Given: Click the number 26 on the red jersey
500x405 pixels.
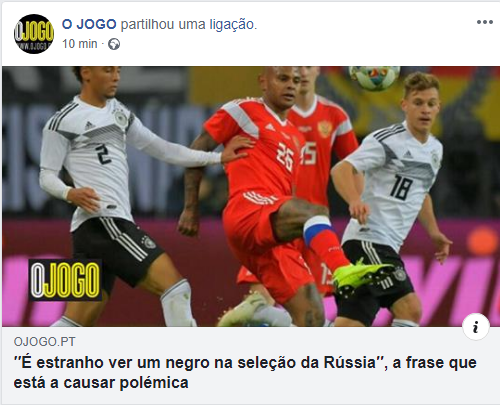Looking at the screenshot, I should (x=285, y=155).
